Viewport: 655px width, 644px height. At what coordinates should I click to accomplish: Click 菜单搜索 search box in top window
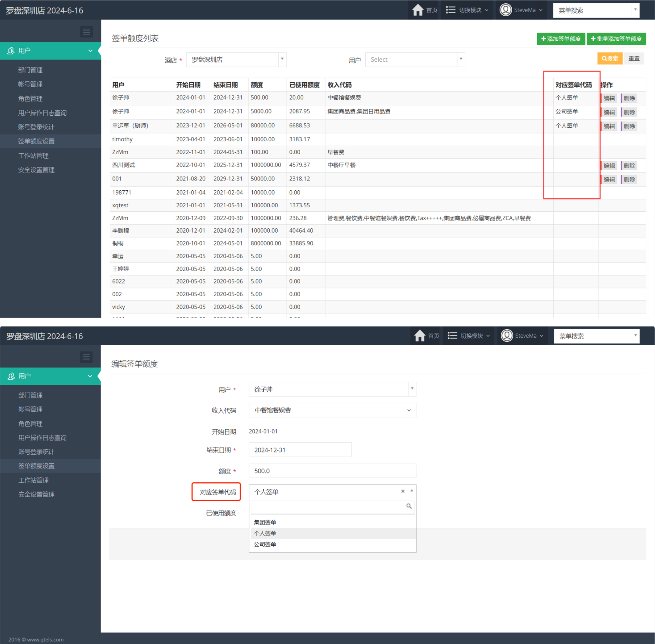[x=596, y=10]
